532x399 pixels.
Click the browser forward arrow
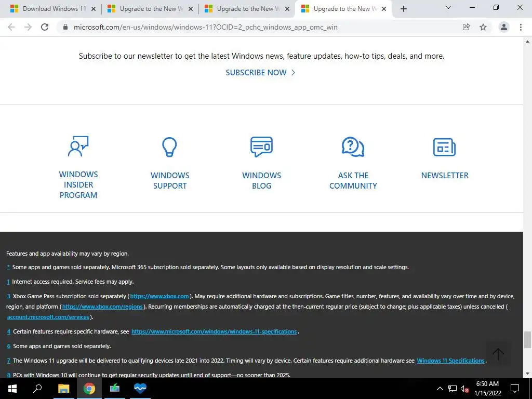coord(28,27)
